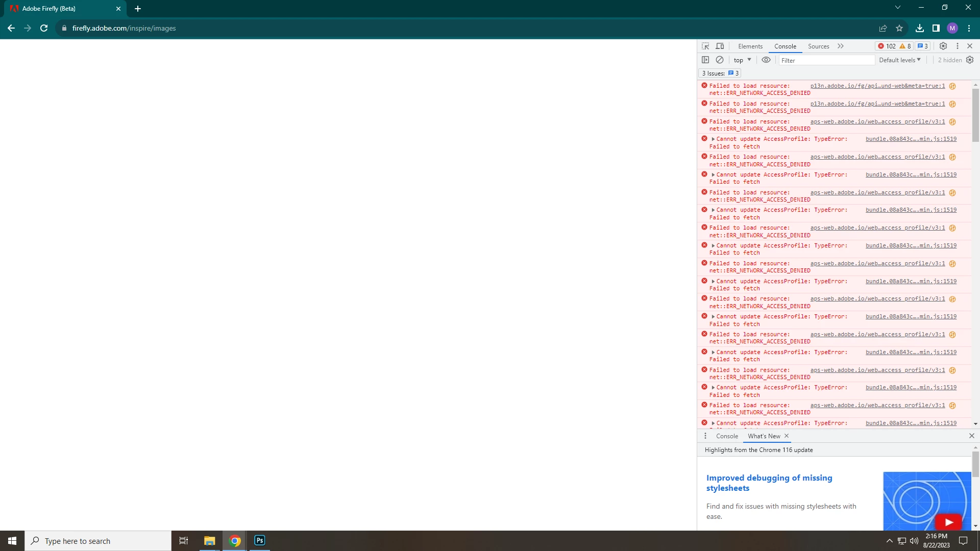Click the console messages vertical scrollbar
The width and height of the screenshot is (980, 551).
(975, 115)
